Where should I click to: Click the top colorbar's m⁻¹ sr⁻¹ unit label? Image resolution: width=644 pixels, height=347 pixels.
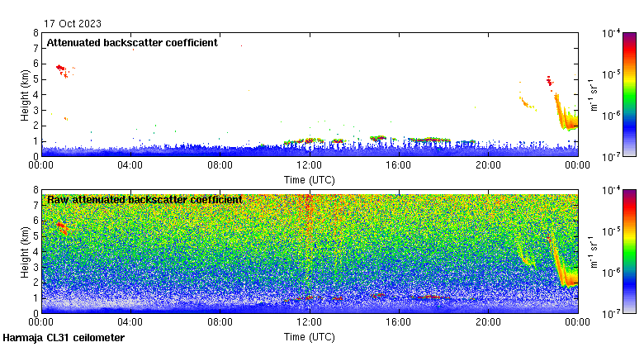pos(594,95)
